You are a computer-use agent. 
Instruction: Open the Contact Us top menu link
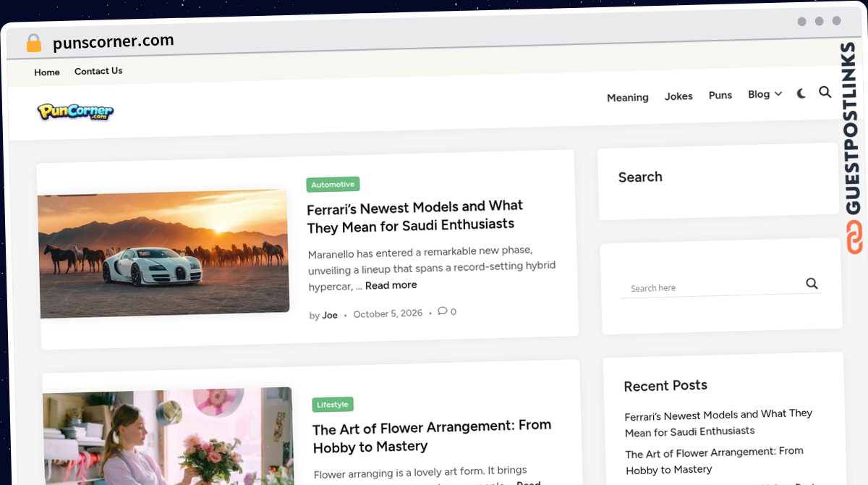click(98, 71)
